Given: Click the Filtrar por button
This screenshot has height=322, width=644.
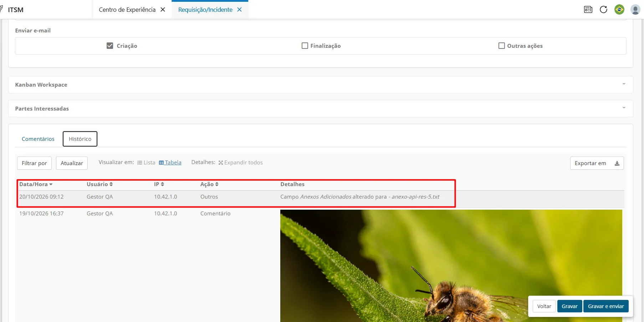Looking at the screenshot, I should point(34,163).
